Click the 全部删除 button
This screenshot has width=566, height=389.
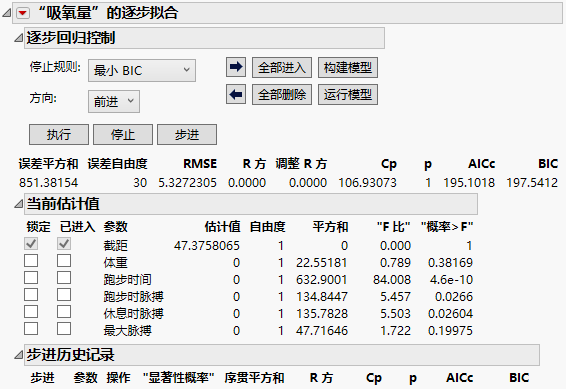coord(282,95)
